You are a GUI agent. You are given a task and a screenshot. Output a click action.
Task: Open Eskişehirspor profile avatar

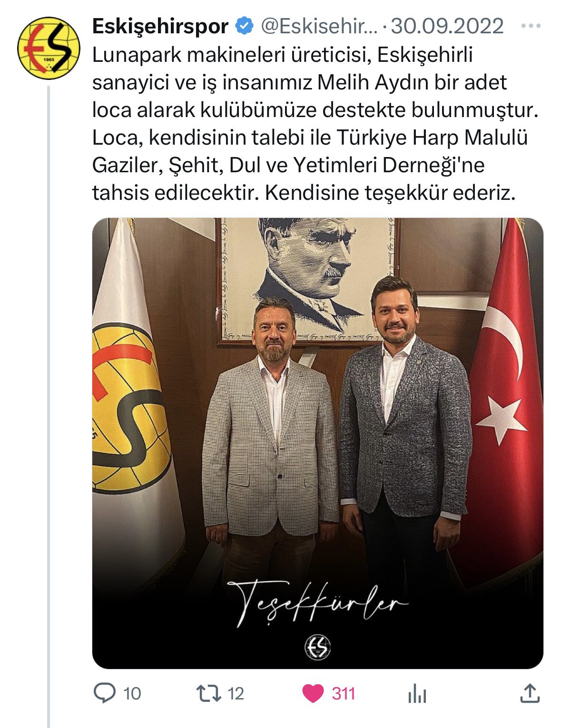click(48, 49)
